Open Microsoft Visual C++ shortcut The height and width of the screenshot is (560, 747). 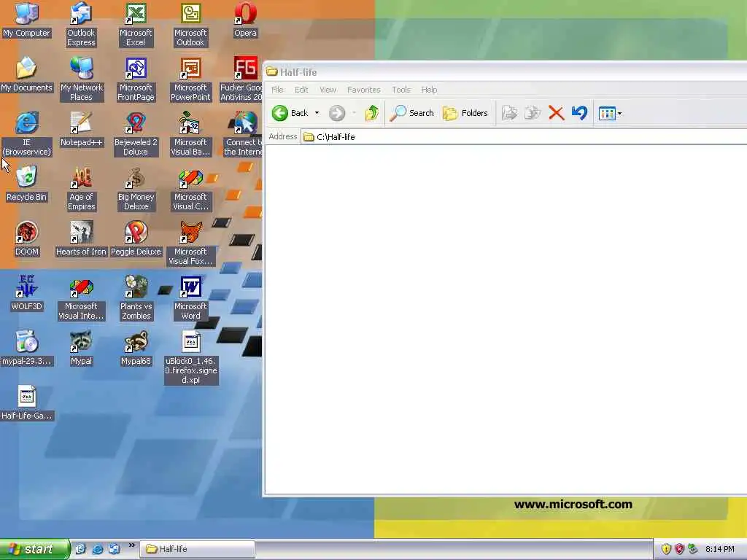[190, 189]
